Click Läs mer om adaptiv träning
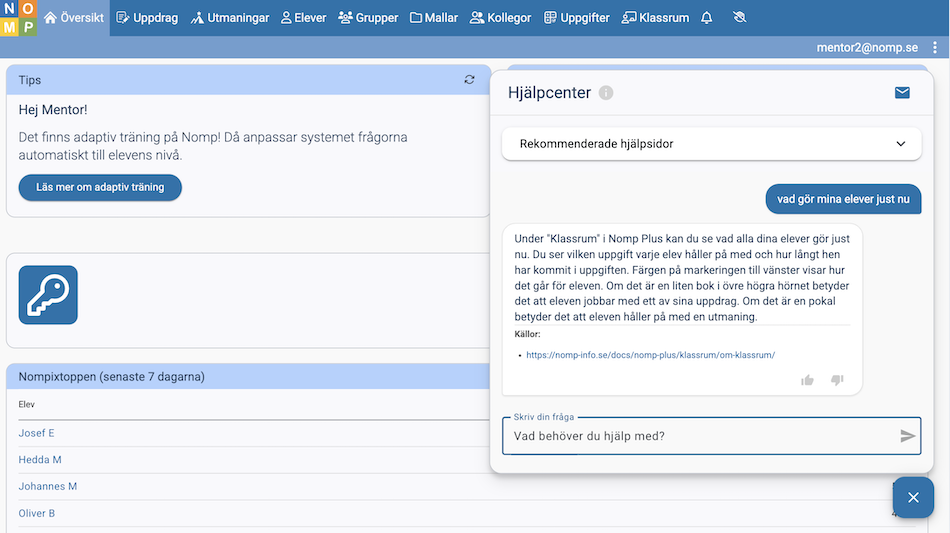 coord(100,187)
